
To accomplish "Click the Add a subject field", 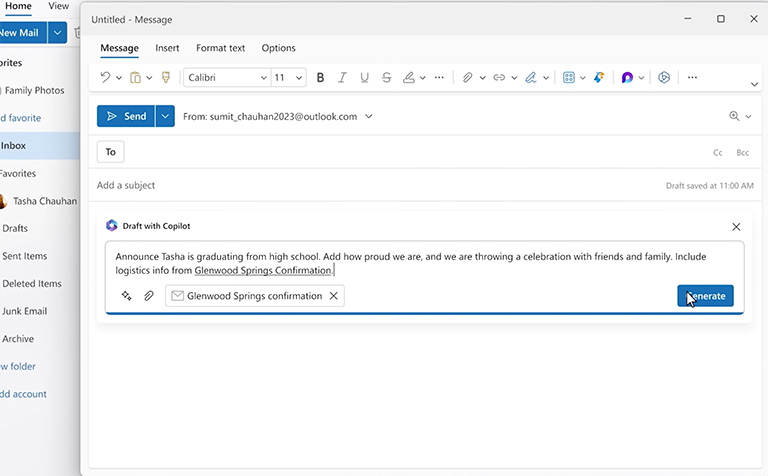I will [300, 185].
